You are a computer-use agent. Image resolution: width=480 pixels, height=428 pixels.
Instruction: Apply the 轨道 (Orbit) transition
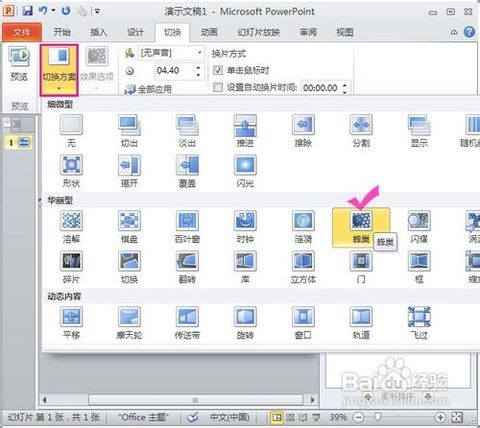361,323
